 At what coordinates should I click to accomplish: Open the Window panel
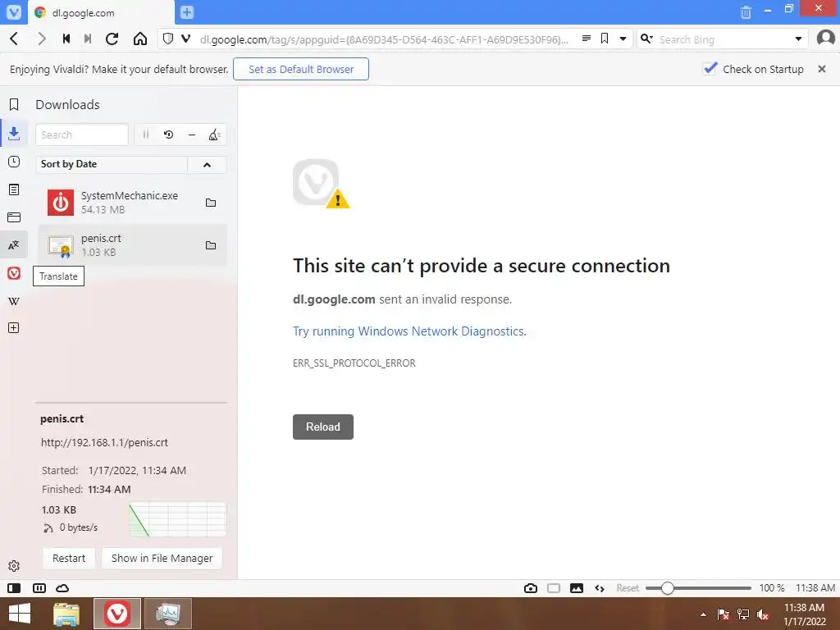pyautogui.click(x=14, y=217)
